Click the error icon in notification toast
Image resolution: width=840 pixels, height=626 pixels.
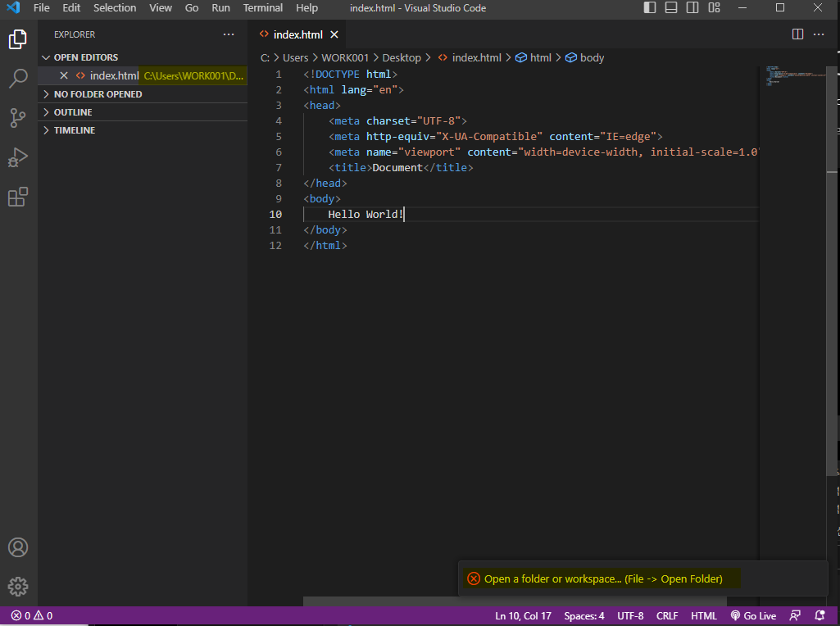tap(474, 578)
